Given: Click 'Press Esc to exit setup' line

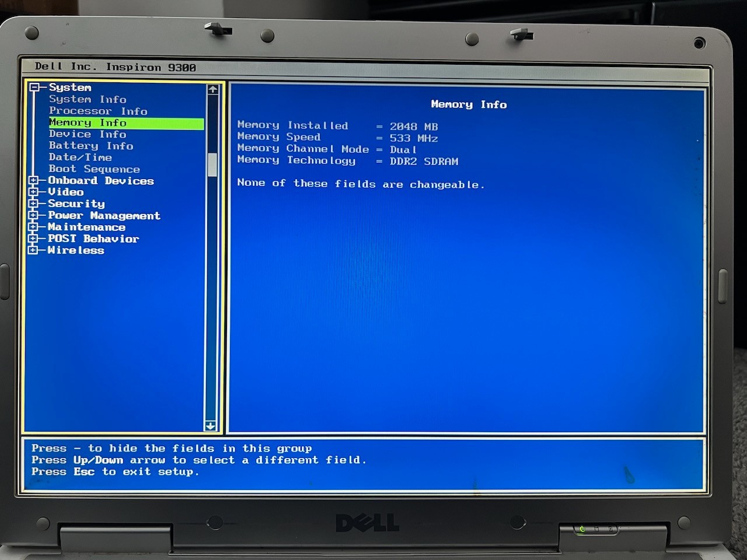Looking at the screenshot, I should pyautogui.click(x=115, y=471).
